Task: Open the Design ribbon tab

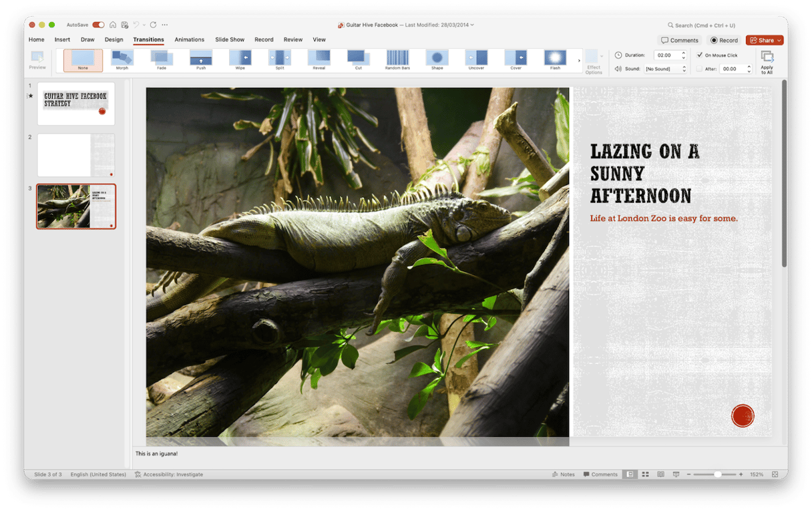Action: (114, 40)
